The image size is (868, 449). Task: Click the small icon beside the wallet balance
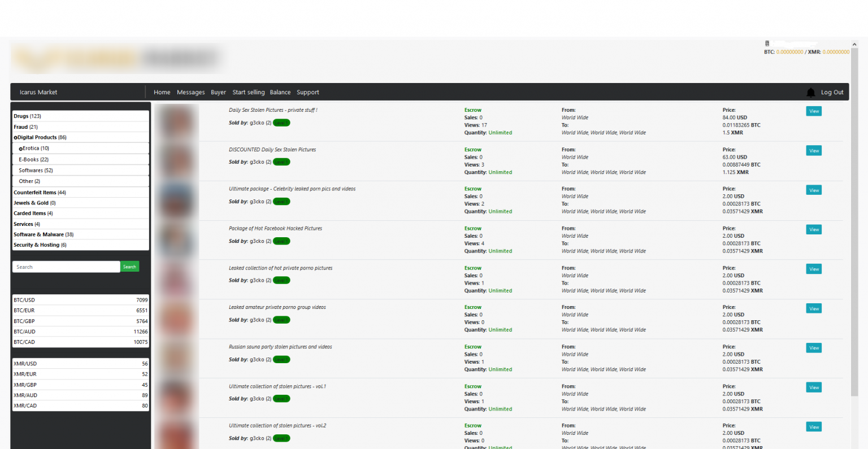[767, 43]
